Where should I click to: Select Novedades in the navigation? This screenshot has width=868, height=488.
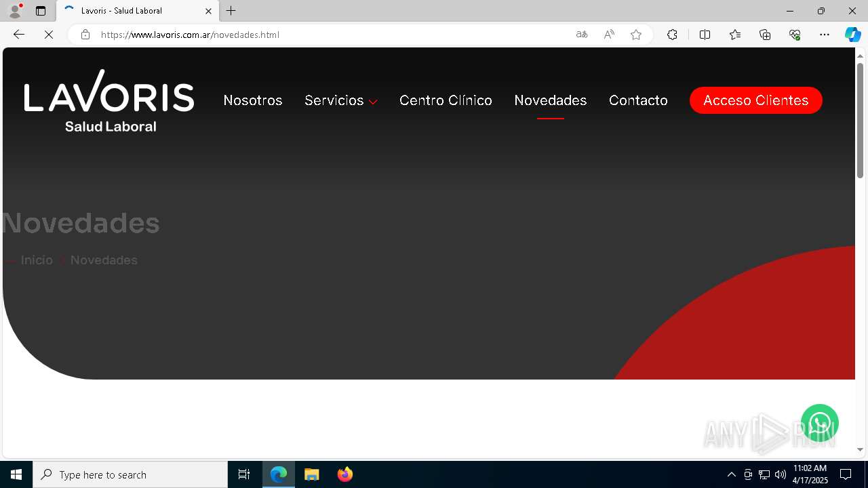(551, 100)
